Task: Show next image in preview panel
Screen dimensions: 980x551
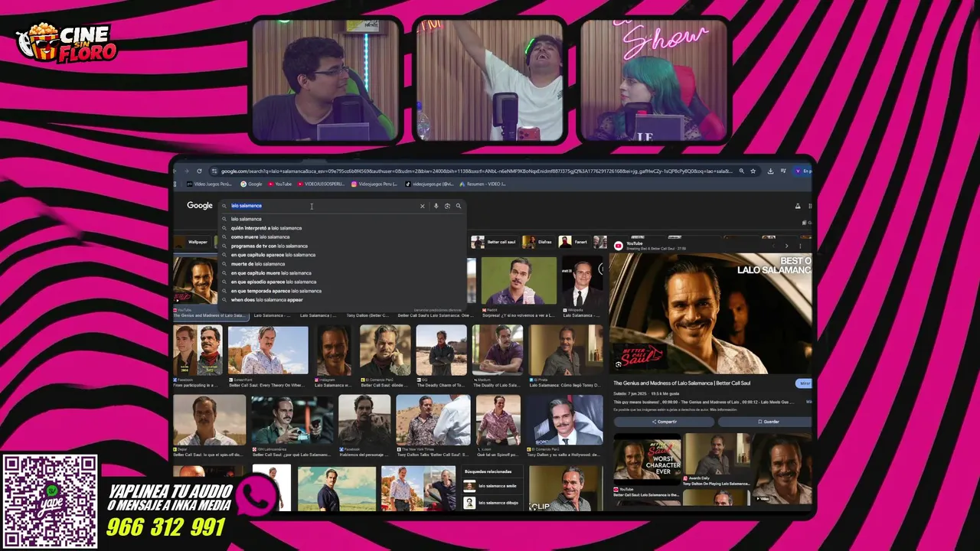Action: click(x=786, y=246)
